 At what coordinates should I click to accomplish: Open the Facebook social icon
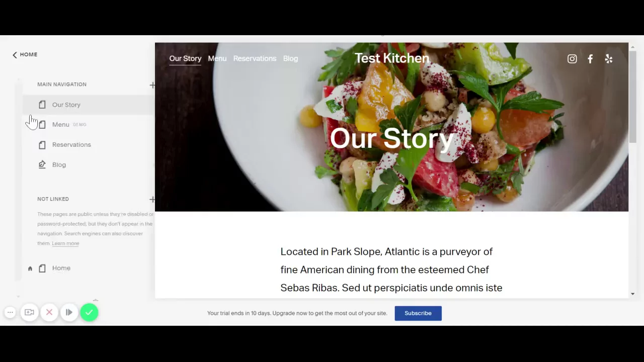tap(590, 59)
